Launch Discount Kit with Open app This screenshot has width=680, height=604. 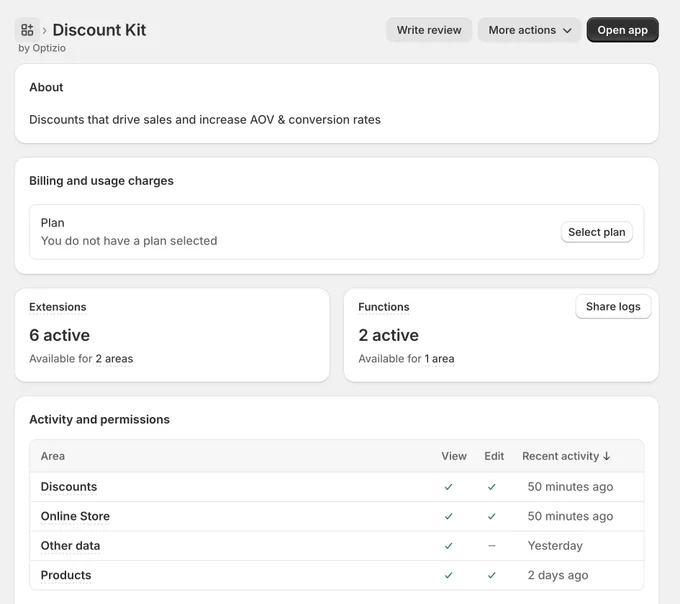click(622, 30)
